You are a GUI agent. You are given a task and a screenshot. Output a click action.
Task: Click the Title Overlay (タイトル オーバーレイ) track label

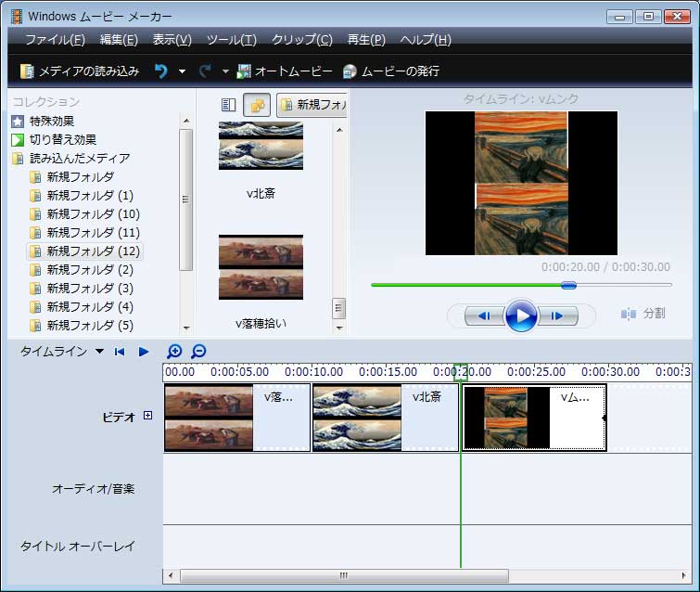(77, 546)
